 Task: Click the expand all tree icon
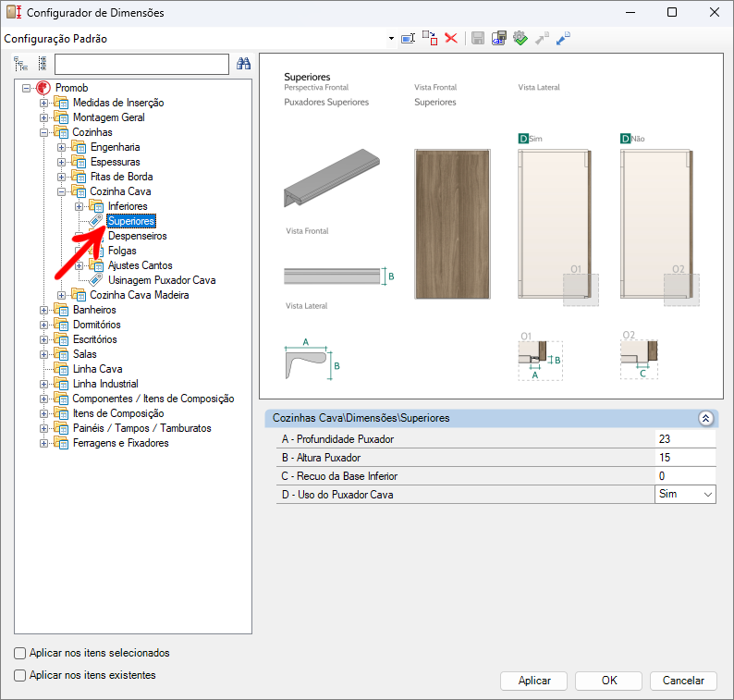(21, 64)
